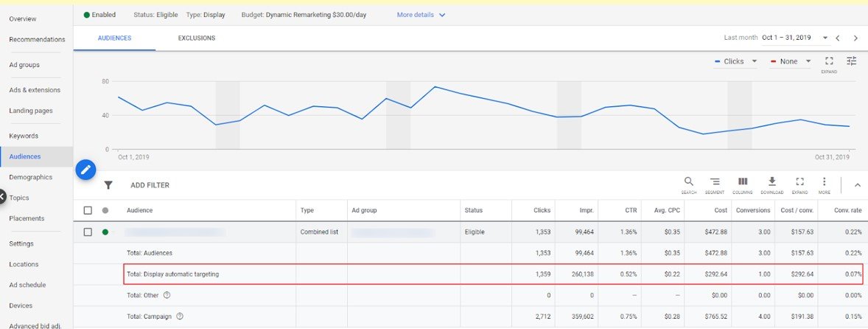Expand the More details section
This screenshot has width=868, height=329.
point(421,15)
